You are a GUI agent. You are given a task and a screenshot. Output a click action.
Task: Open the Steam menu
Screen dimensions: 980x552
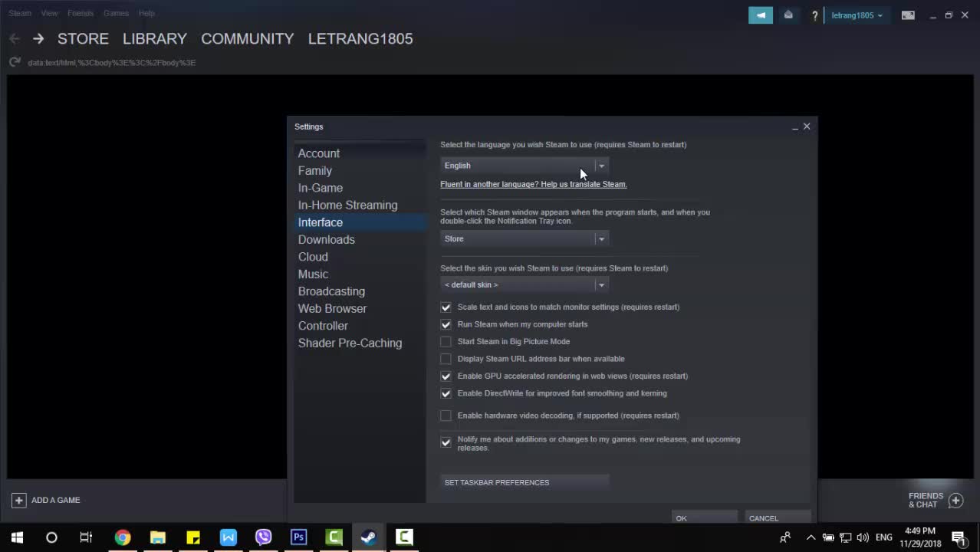(20, 13)
